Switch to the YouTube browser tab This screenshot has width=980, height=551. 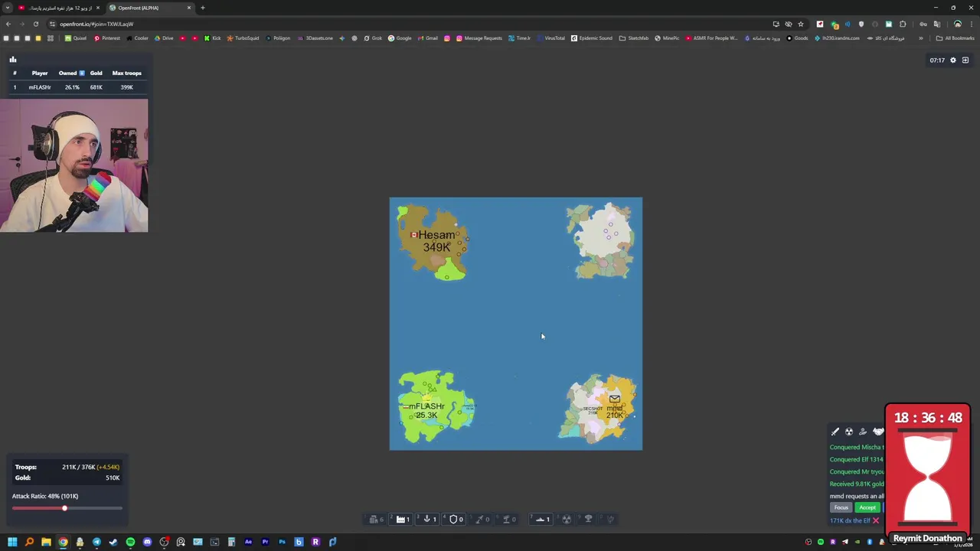pos(60,8)
